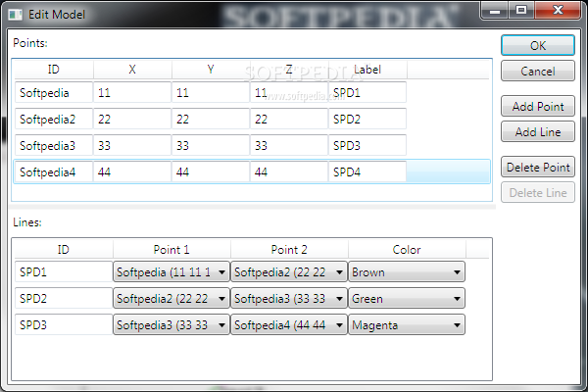Edit the line ID SPD1 field
The image size is (588, 392).
(x=64, y=272)
